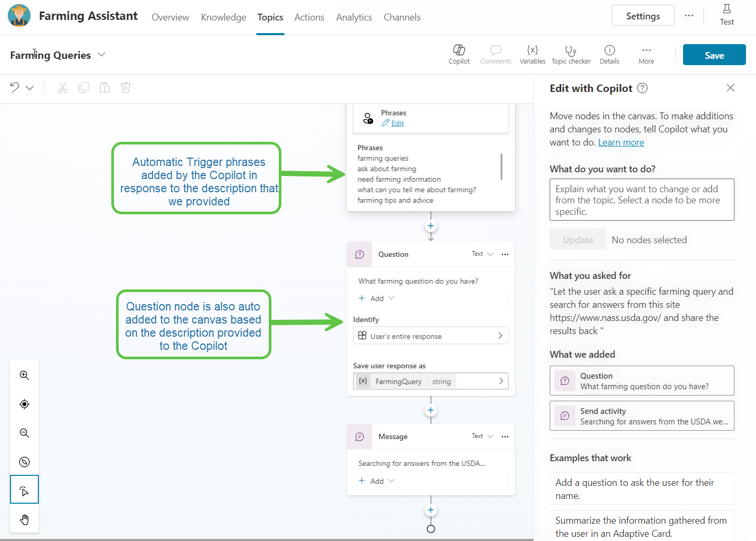756x541 pixels.
Task: Open the Copilot editing panel icon
Action: [x=459, y=54]
